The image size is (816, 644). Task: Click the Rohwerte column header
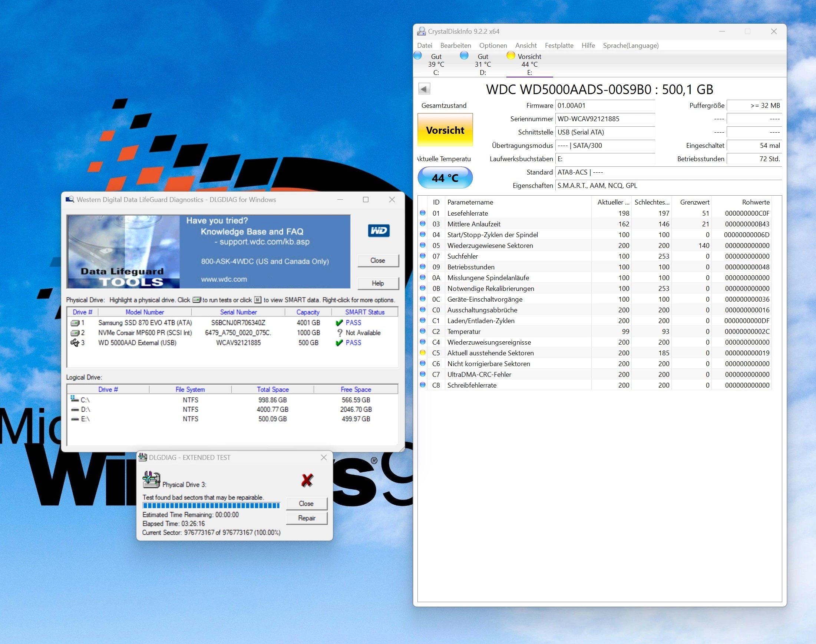[x=741, y=202]
